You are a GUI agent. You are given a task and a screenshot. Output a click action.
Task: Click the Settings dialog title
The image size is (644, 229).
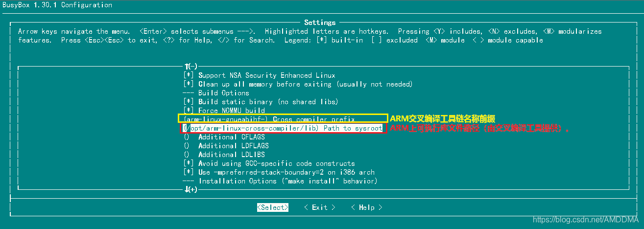320,23
